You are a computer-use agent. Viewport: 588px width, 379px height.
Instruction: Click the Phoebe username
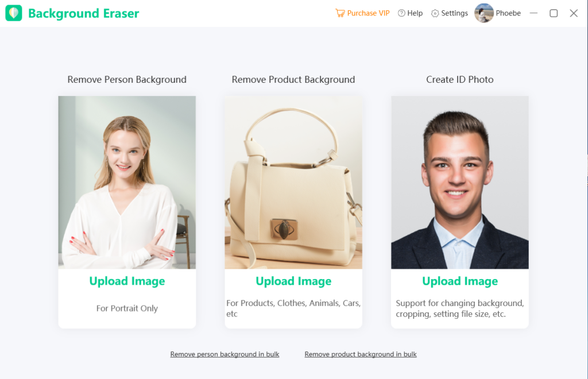coord(508,13)
